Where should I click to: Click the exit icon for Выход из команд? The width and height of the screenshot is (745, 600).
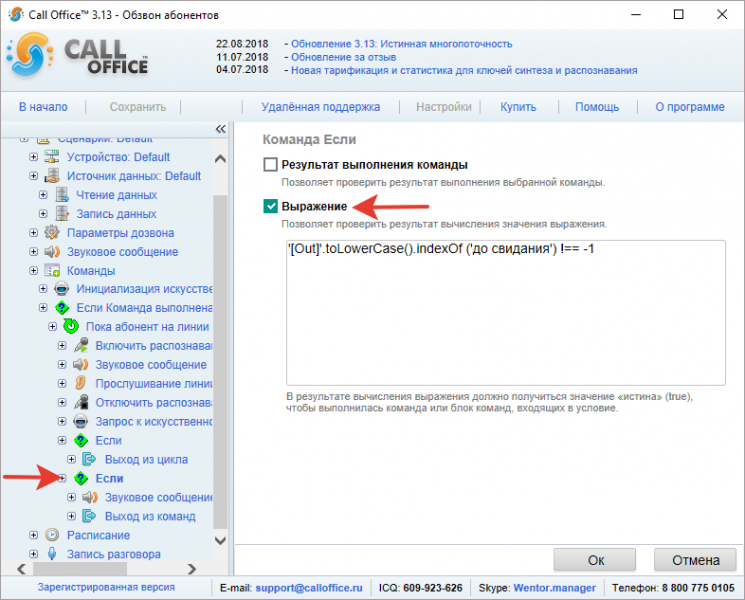click(89, 516)
